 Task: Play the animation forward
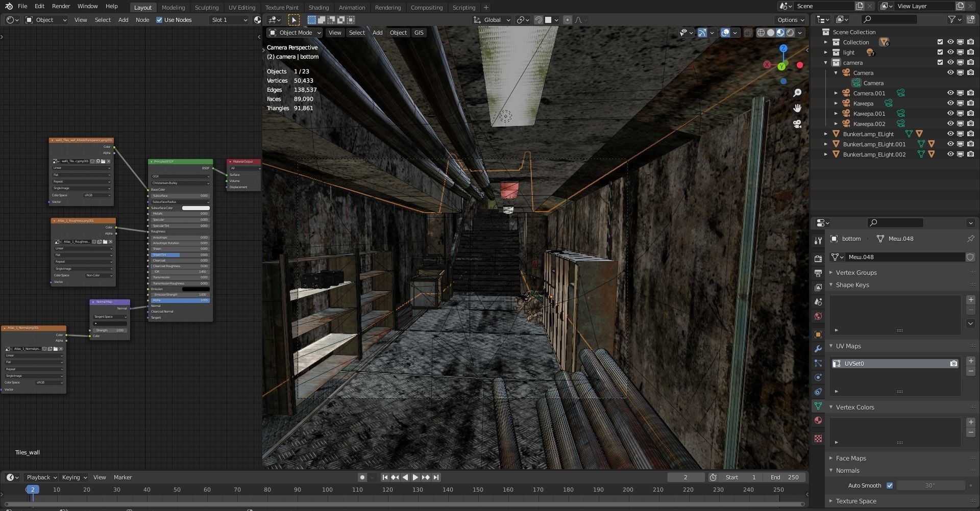click(x=415, y=477)
